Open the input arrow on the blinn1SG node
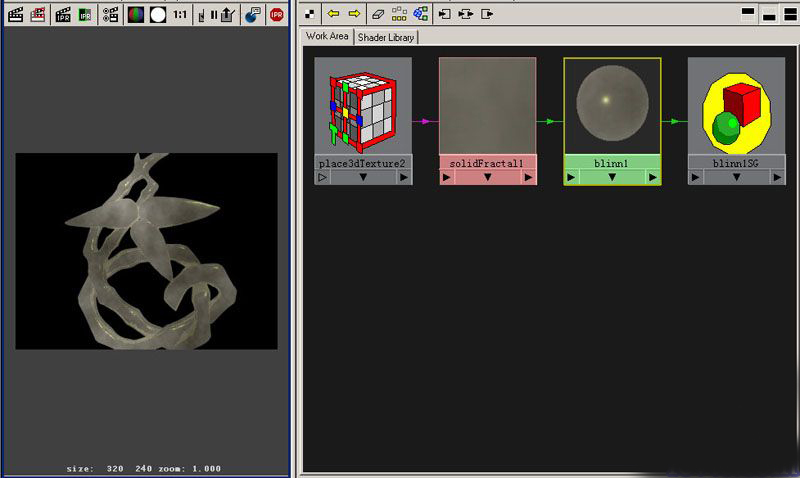The image size is (800, 478). tap(695, 177)
